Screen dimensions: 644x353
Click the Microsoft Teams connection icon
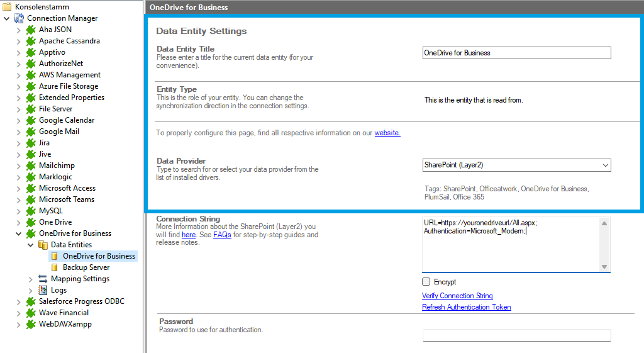tap(31, 199)
